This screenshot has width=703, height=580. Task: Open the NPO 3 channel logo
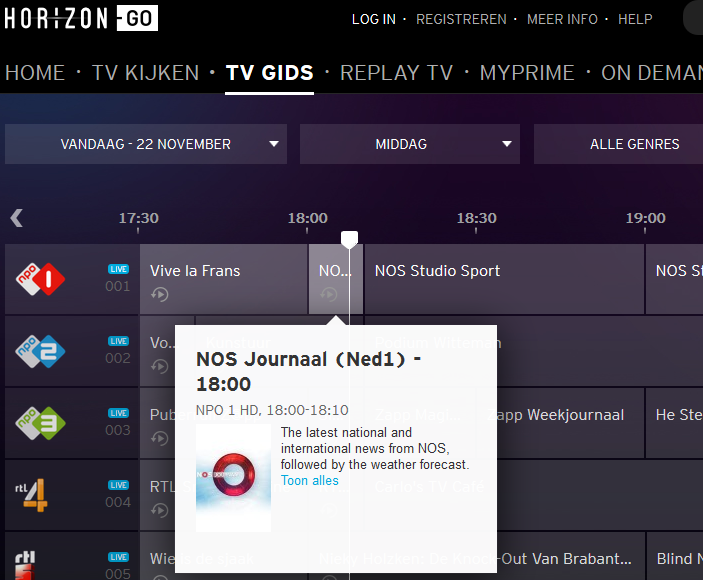tap(40, 423)
